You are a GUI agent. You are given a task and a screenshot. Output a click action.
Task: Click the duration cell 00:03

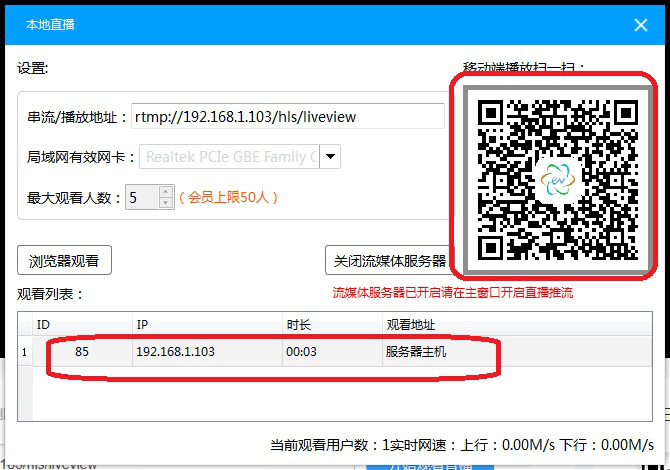point(332,352)
